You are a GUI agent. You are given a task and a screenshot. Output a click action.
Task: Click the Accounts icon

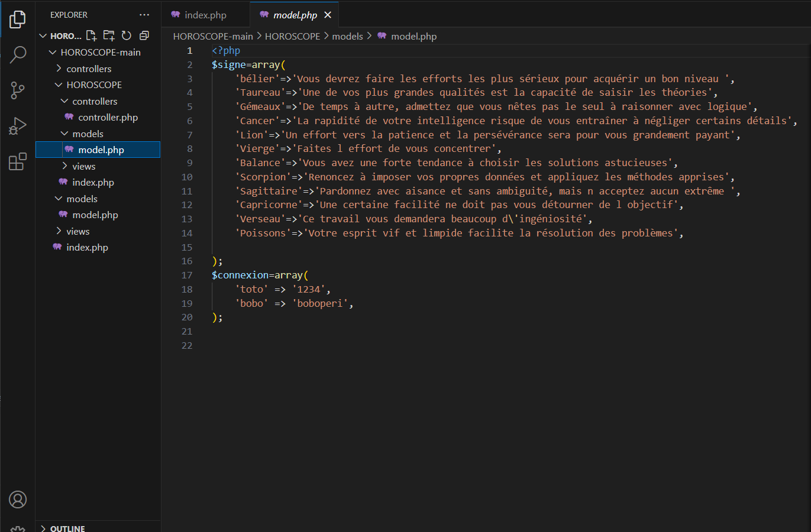click(18, 499)
